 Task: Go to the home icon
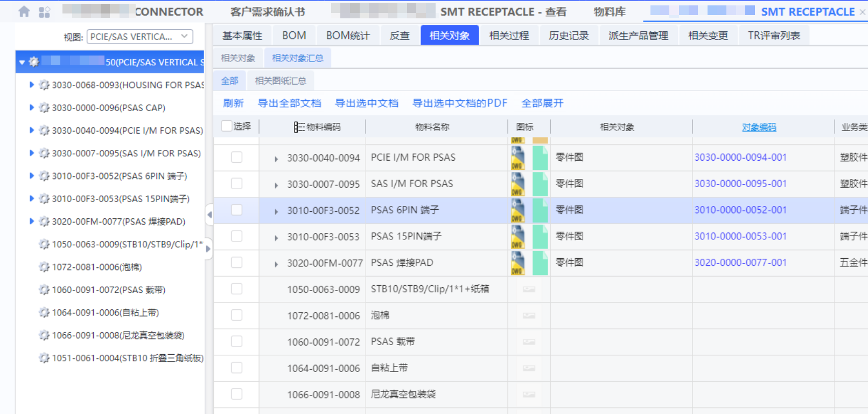pyautogui.click(x=24, y=11)
